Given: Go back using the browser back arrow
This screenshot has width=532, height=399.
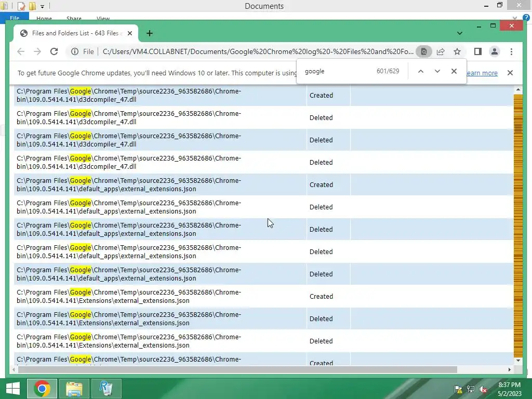Looking at the screenshot, I should [21, 51].
